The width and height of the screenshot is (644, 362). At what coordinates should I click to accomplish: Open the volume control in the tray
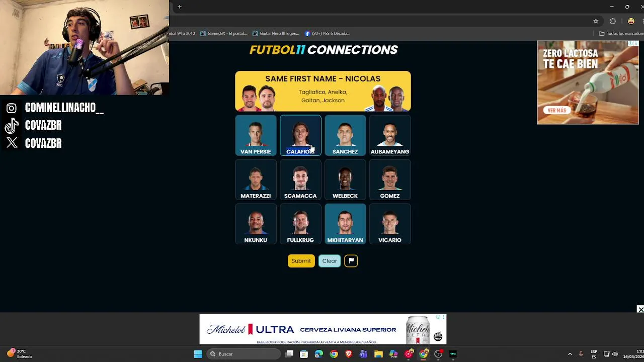615,354
